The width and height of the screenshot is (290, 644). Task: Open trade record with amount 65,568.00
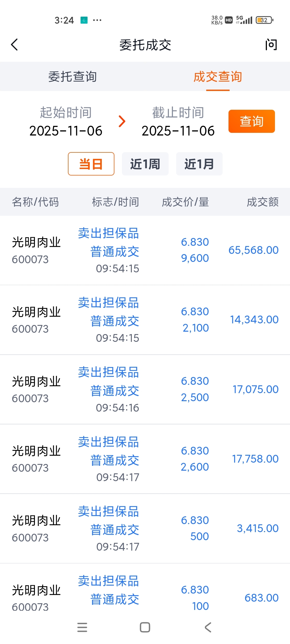(x=145, y=250)
